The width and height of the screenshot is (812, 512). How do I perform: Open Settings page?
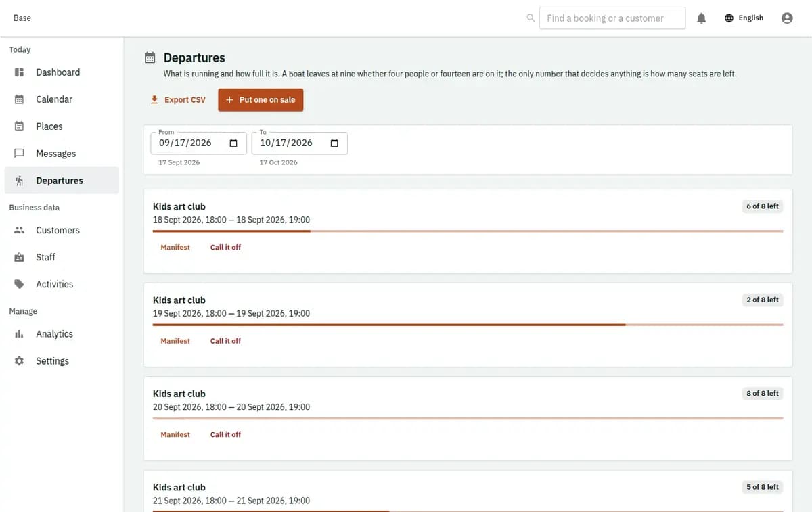[62, 361]
